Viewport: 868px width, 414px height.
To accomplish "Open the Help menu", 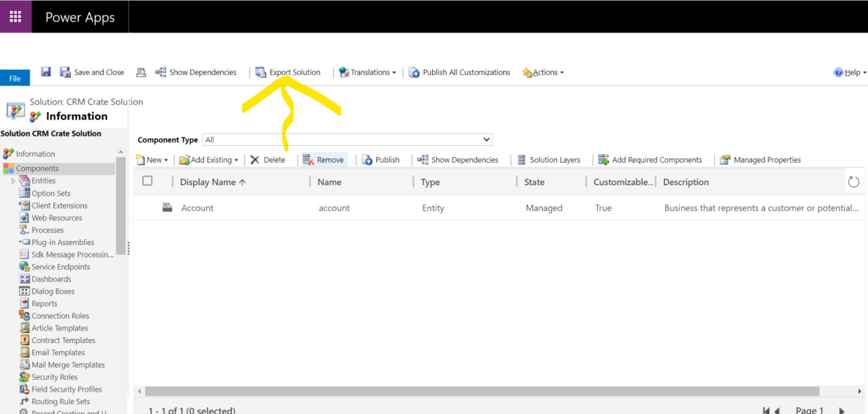I will pos(850,72).
